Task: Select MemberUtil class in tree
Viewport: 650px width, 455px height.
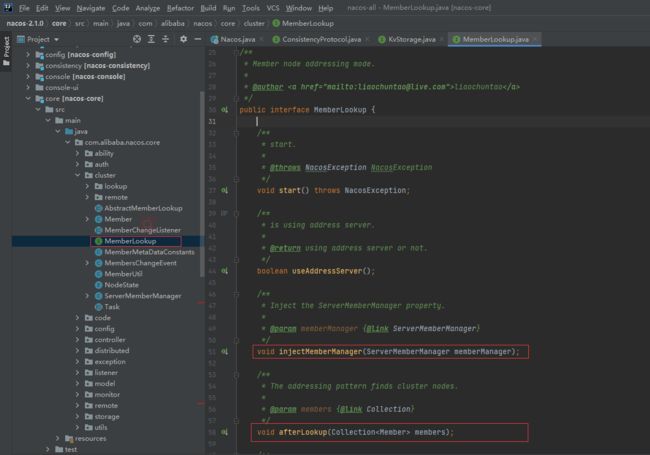Action: pos(123,274)
